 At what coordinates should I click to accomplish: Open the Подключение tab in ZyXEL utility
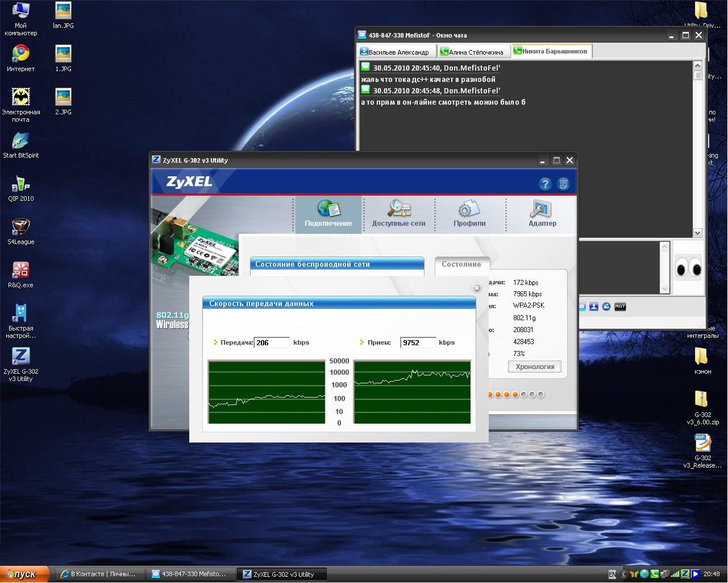[328, 214]
